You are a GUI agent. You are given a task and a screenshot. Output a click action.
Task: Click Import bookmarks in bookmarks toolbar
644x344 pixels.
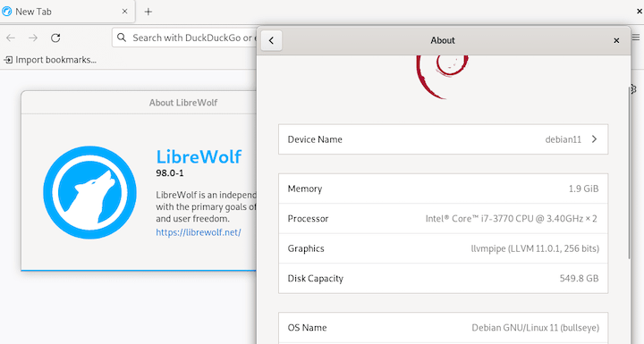[x=50, y=60]
